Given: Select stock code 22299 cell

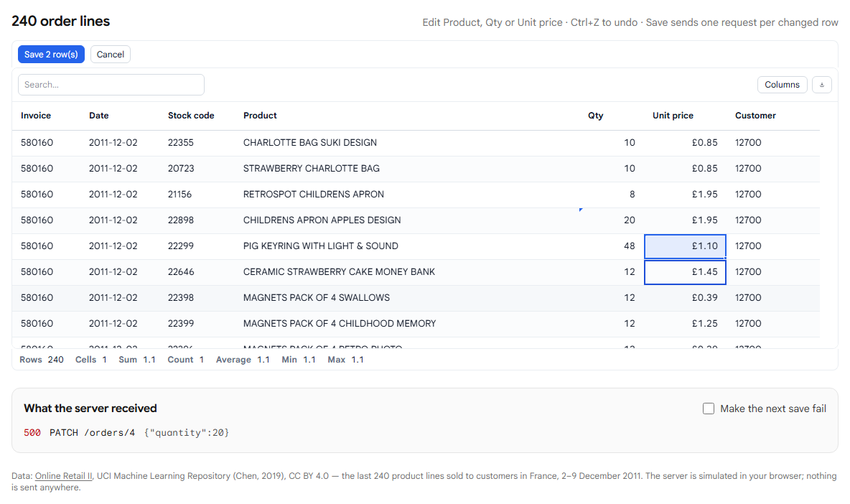Looking at the screenshot, I should [x=197, y=246].
